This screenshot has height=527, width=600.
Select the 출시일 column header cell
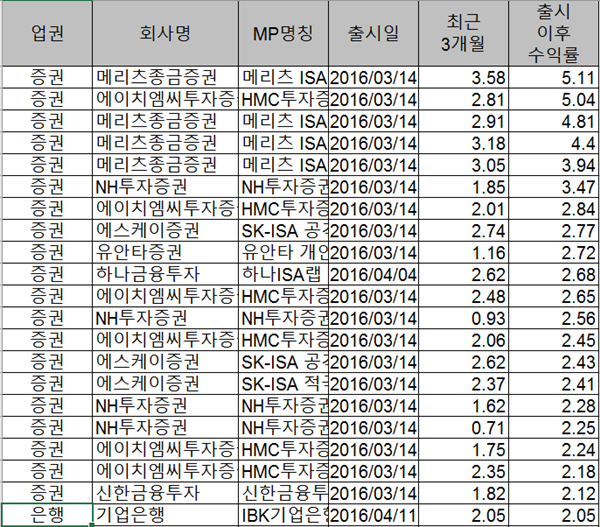[x=373, y=33]
